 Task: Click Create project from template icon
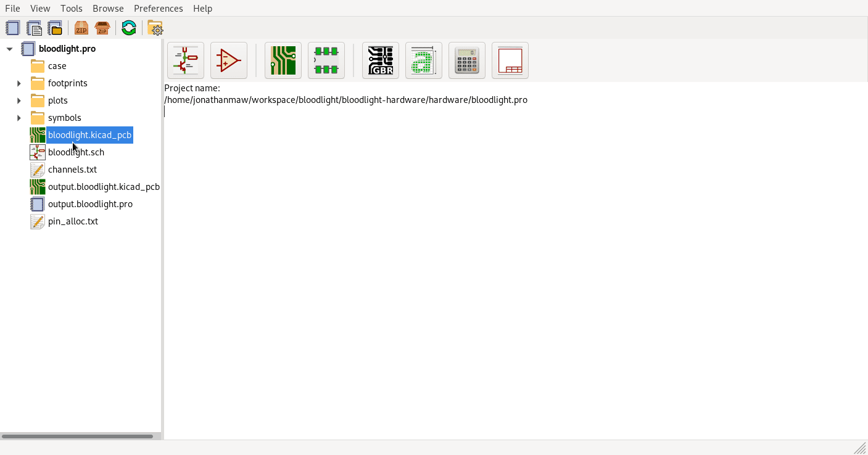pos(34,28)
